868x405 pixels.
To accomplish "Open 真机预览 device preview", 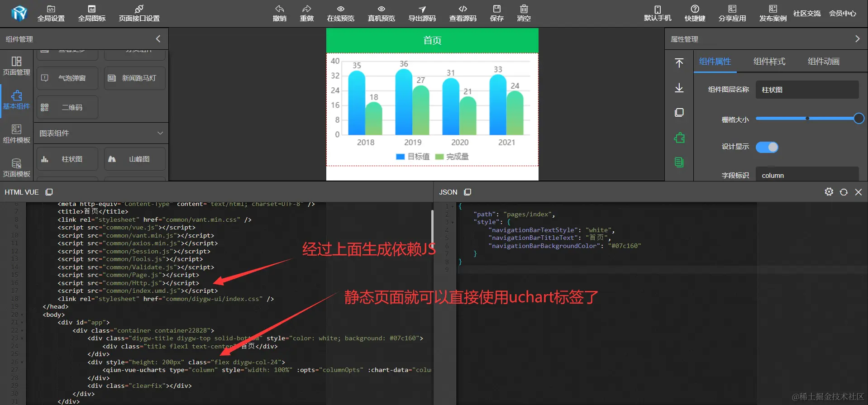I will coord(381,13).
